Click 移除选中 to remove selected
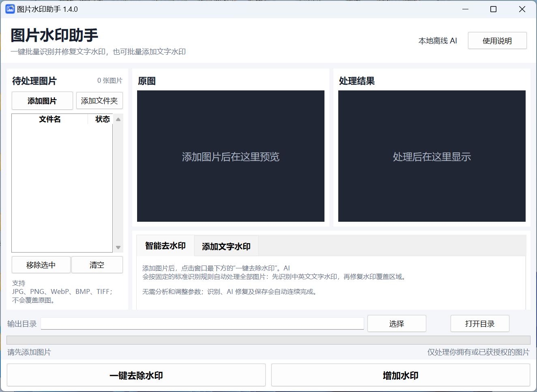 tap(41, 265)
